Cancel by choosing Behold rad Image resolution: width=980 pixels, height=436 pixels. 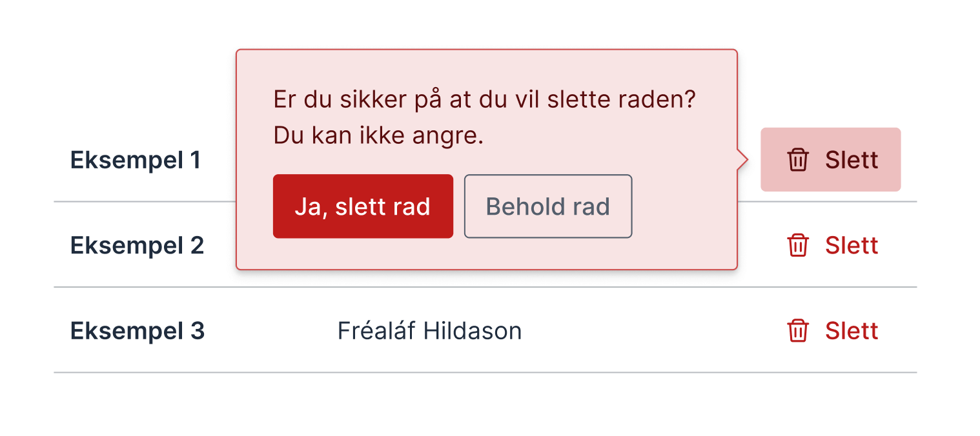(548, 206)
